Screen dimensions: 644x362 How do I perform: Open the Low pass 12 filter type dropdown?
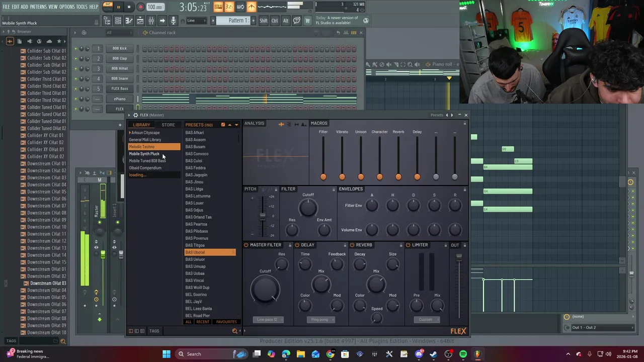point(268,319)
